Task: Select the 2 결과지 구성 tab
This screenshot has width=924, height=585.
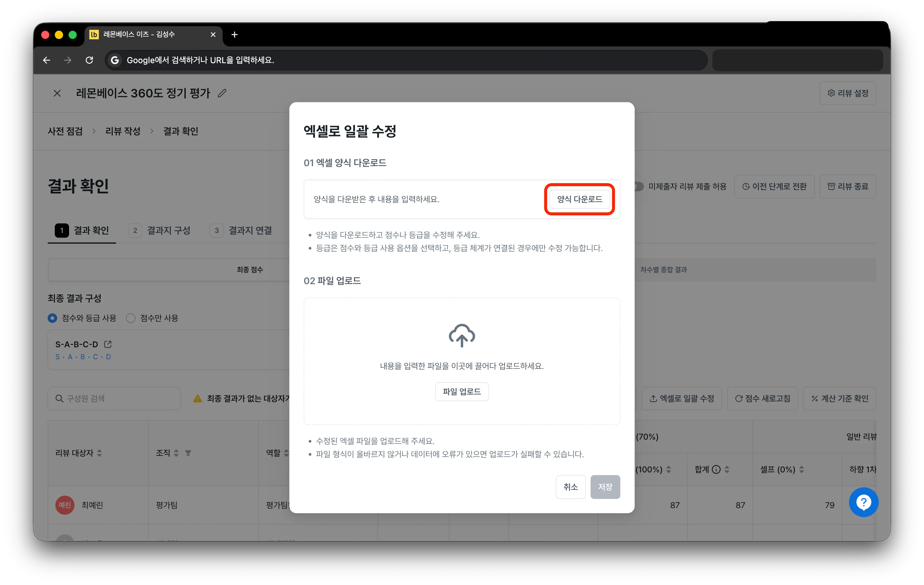Action: click(159, 230)
